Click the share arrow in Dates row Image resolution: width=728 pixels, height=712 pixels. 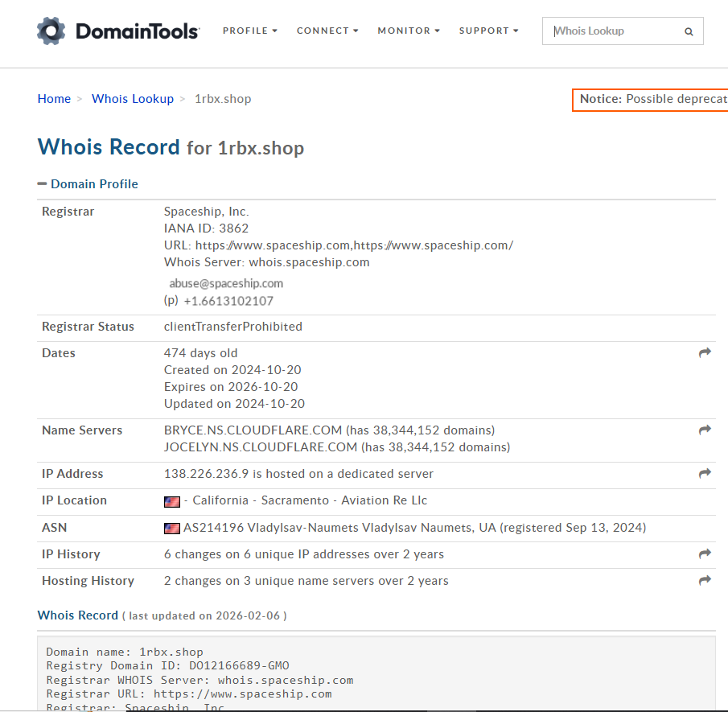click(705, 353)
